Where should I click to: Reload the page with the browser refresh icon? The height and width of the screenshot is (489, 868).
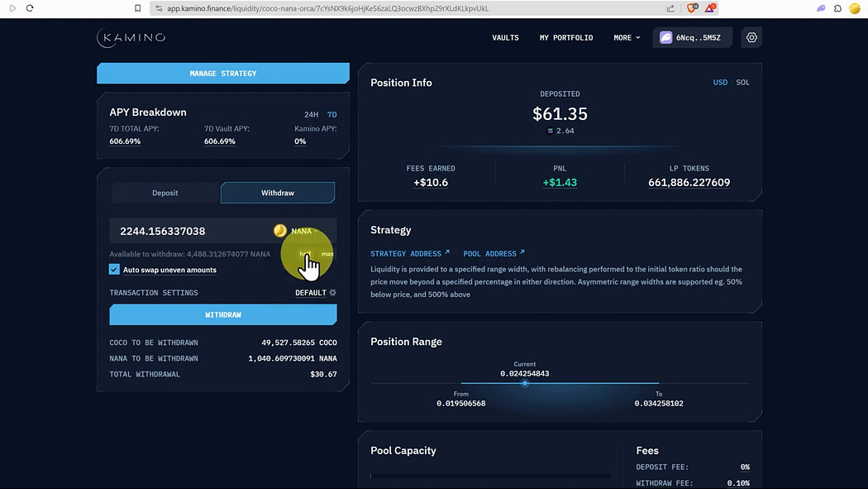pos(30,8)
